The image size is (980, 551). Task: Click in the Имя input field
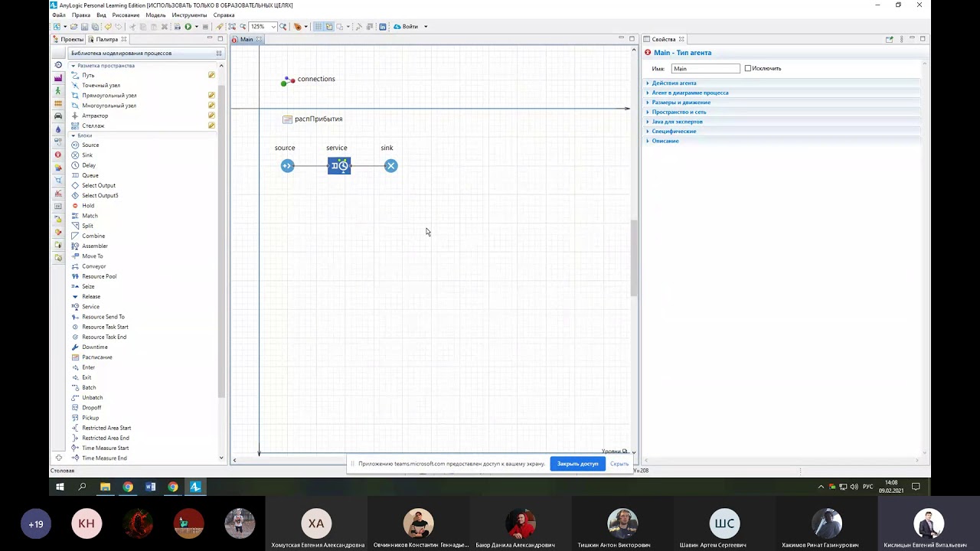(x=705, y=69)
